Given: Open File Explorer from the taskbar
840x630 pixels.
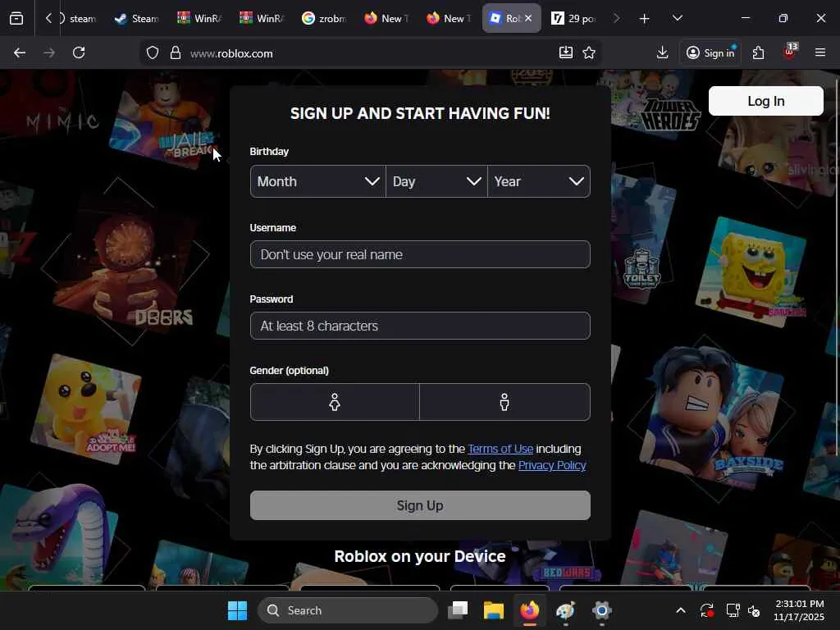Looking at the screenshot, I should click(x=493, y=610).
